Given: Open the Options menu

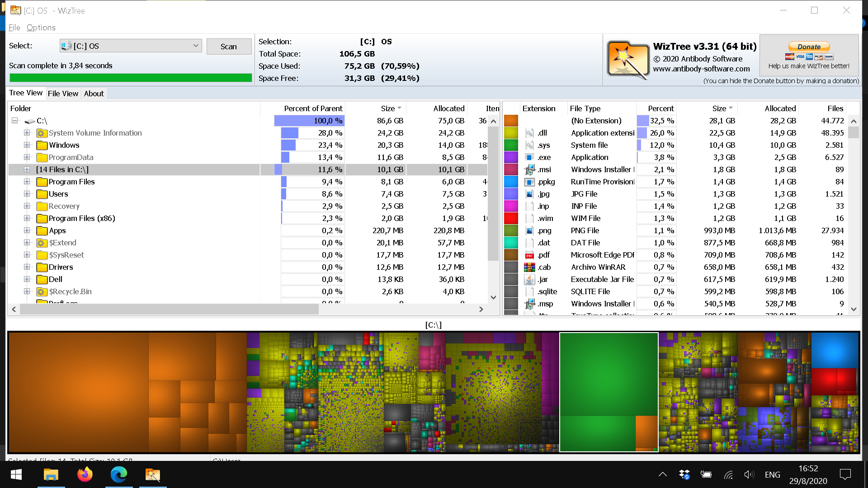Looking at the screenshot, I should (x=41, y=28).
